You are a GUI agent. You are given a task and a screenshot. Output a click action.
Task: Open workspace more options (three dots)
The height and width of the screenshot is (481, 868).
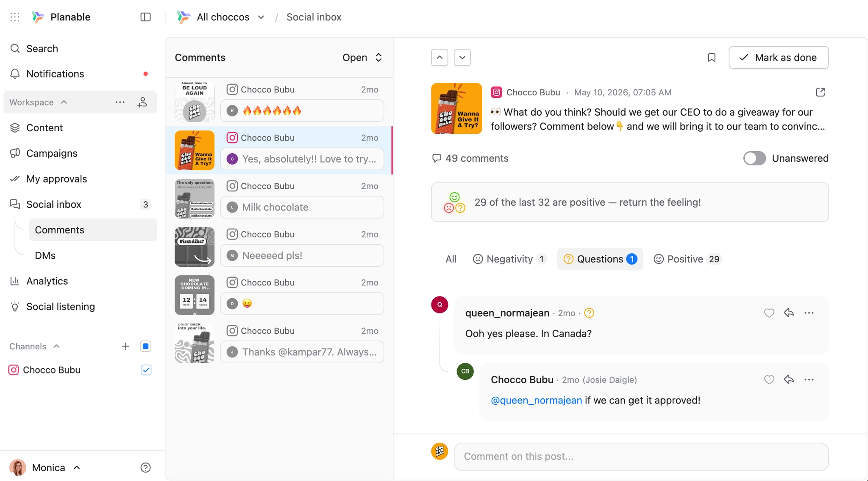[x=120, y=102]
